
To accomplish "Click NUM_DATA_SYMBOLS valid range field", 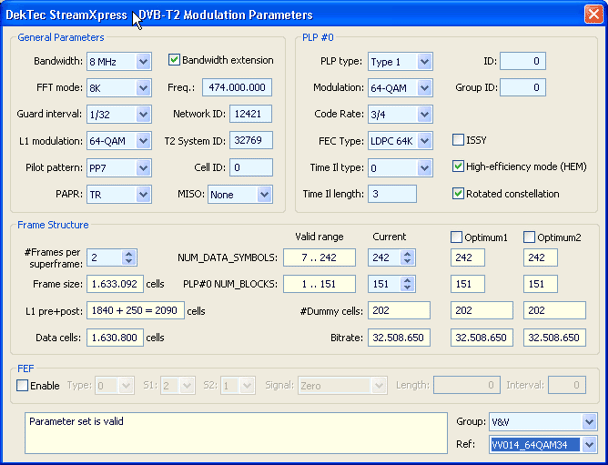I will click(x=319, y=258).
